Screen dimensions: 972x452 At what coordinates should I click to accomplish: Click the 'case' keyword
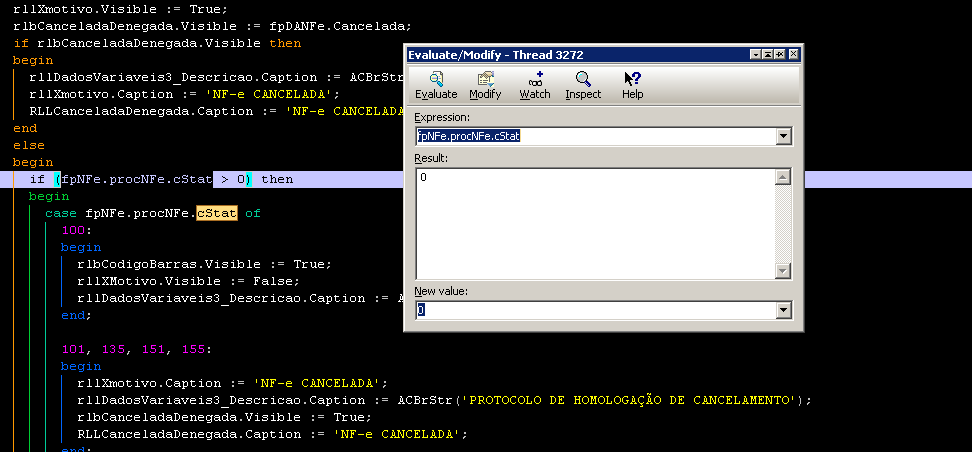[61, 213]
